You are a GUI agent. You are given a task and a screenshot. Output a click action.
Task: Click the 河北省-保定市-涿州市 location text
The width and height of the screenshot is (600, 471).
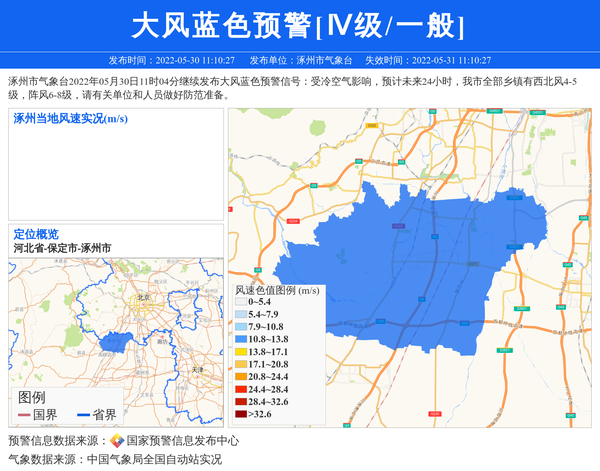coord(62,247)
